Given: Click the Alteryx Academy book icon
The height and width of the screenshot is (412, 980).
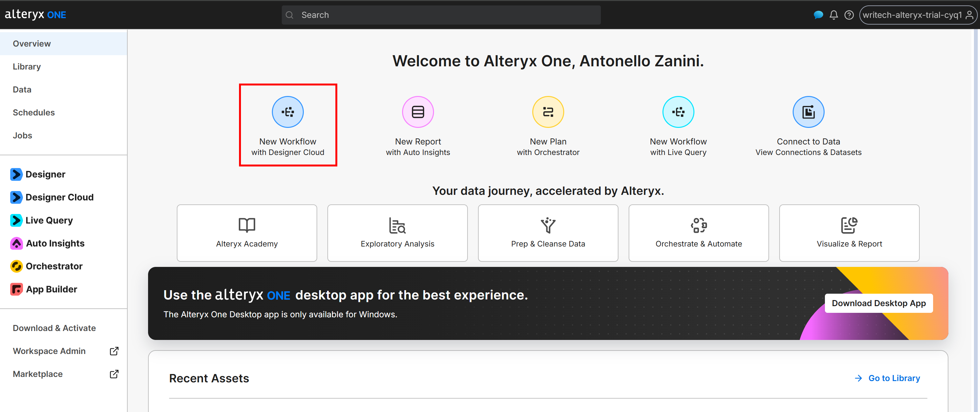Looking at the screenshot, I should pos(247,225).
